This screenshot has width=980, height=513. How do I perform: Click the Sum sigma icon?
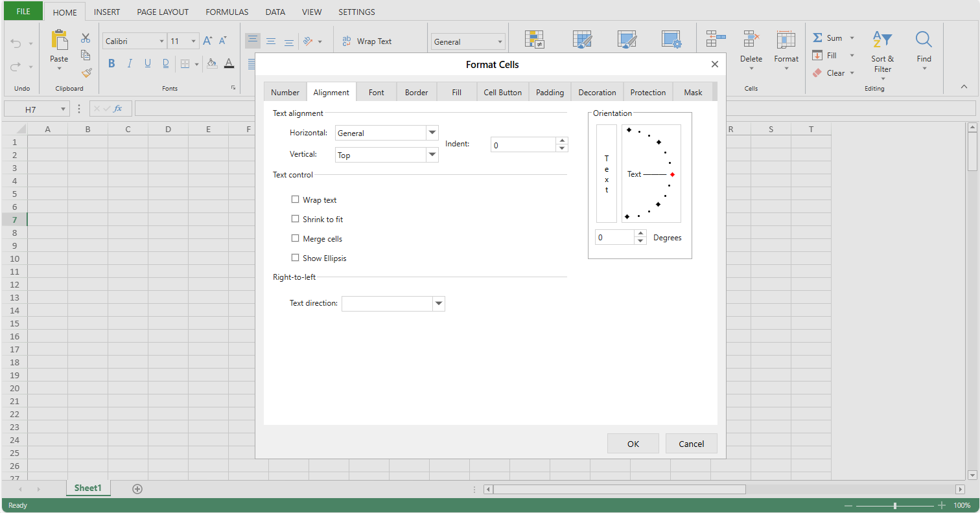point(817,38)
